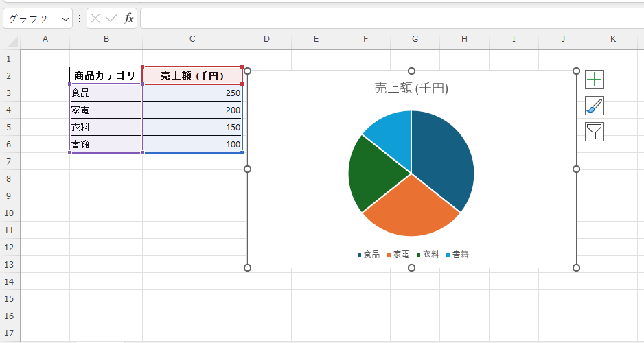Screen dimensions: 644x343
Task: Click the formula bar Cancel X icon
Action: click(95, 19)
